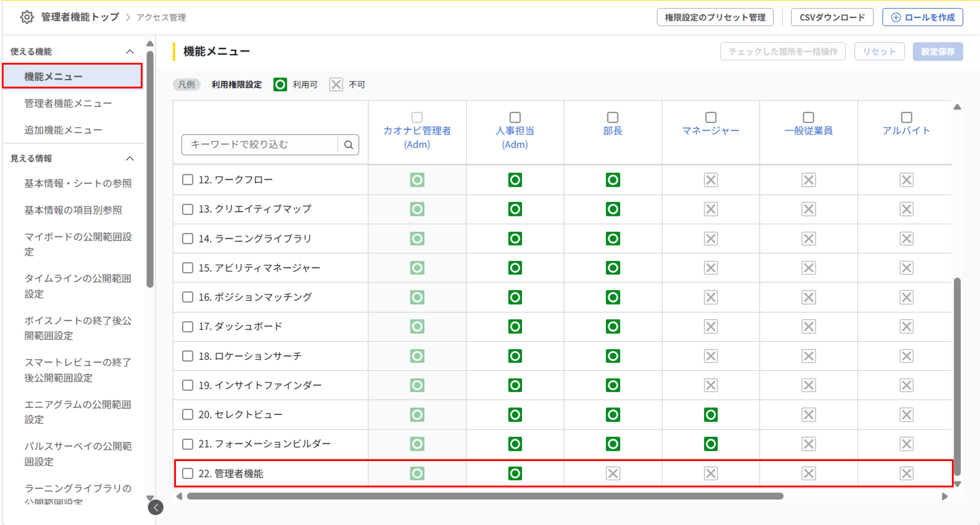Image resolution: width=980 pixels, height=525 pixels.
Task: Click the search magnifier icon in keyword filter
Action: pos(349,145)
